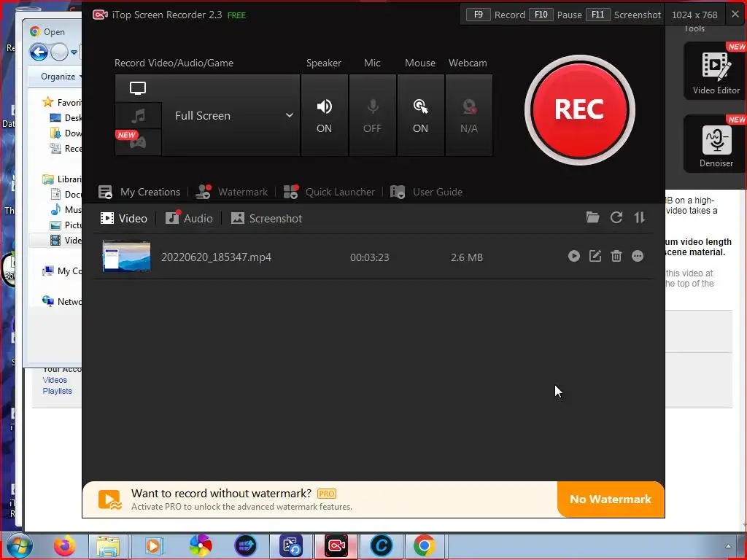This screenshot has width=747, height=560.
Task: Select Network in the Open dialog tree
Action: pos(62,301)
